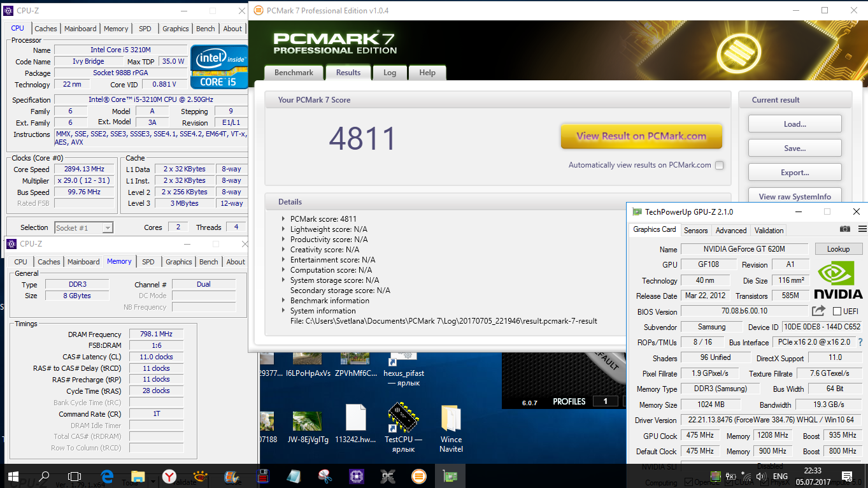Open the Snipping Tool taskbar icon

click(x=325, y=476)
